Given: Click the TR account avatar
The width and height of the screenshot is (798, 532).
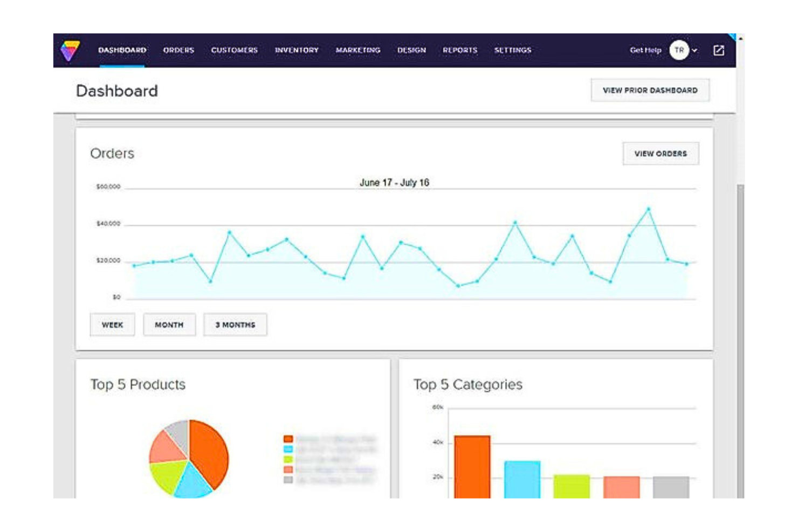Looking at the screenshot, I should (679, 50).
